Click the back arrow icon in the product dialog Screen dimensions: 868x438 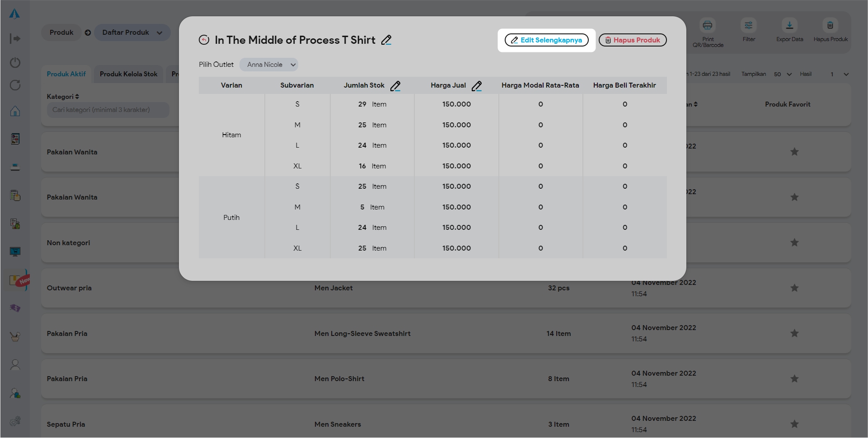tap(204, 40)
